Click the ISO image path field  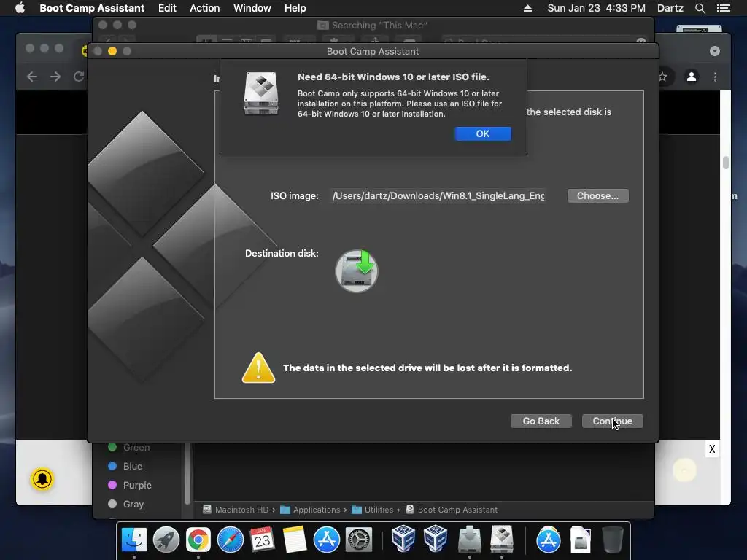click(438, 195)
